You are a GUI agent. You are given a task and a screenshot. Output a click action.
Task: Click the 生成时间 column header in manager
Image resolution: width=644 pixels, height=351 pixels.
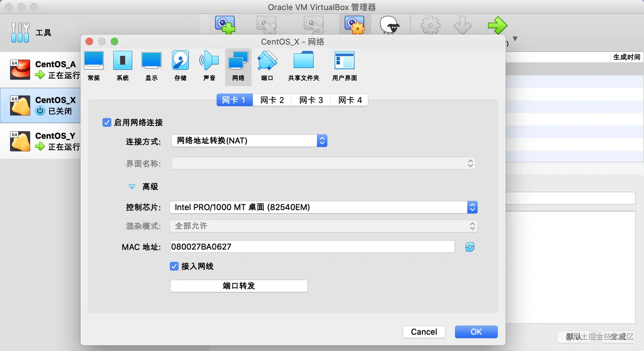(x=627, y=57)
